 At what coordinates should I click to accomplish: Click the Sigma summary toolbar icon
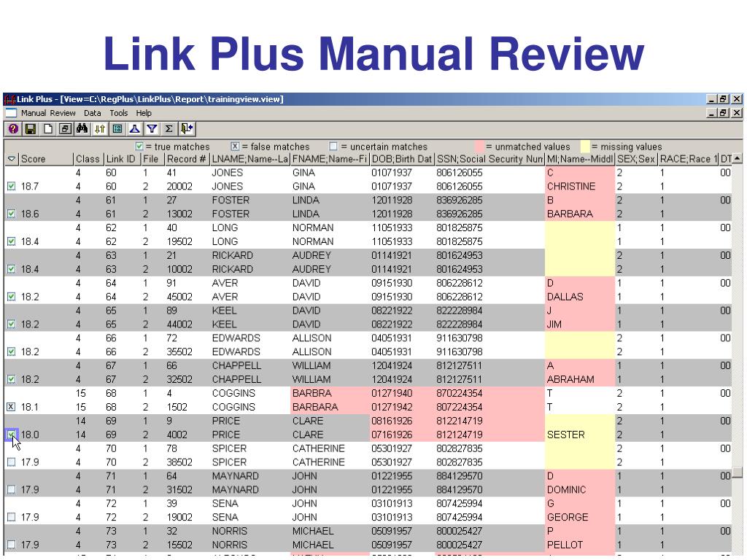(x=169, y=129)
